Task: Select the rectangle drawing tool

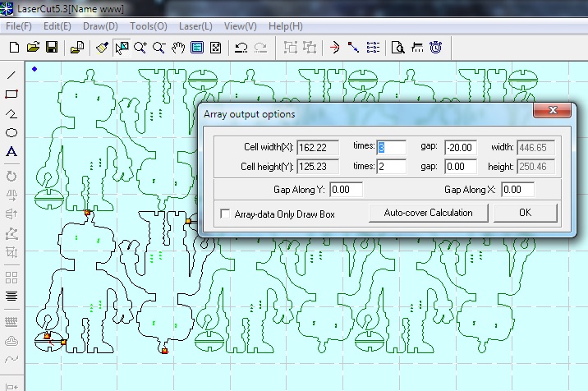Action: coord(11,94)
